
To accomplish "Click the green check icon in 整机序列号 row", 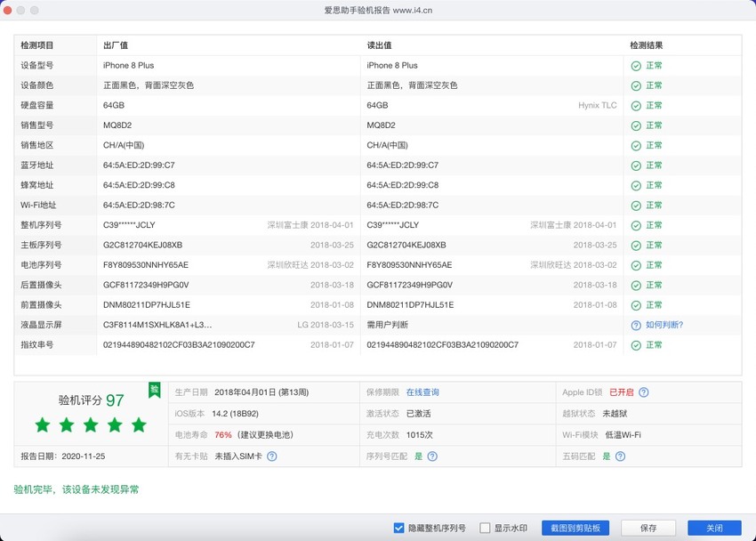I will coord(636,226).
